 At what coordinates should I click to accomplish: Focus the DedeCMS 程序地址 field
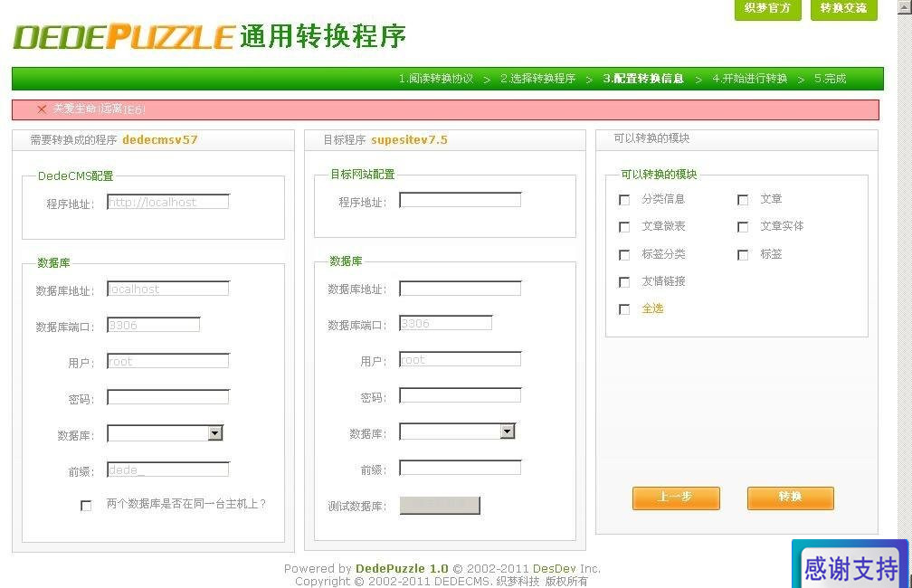[168, 202]
